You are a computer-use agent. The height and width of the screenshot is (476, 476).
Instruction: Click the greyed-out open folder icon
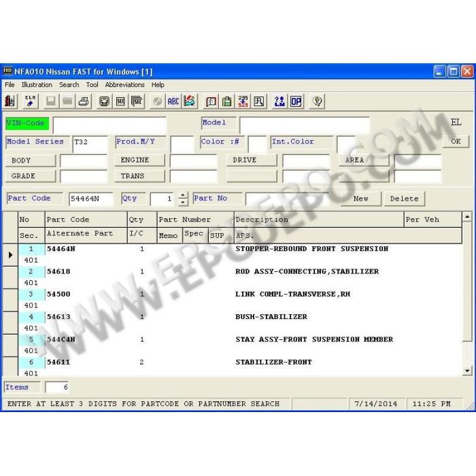tap(67, 101)
